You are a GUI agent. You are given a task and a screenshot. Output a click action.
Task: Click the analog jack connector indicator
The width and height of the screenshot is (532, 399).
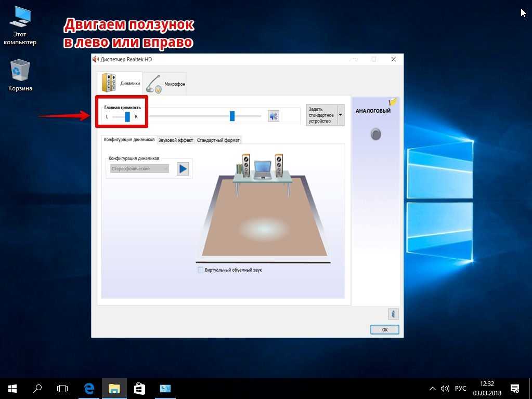coord(375,135)
